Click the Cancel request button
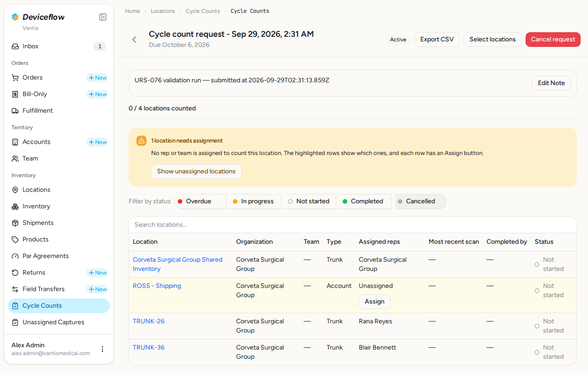Viewport: 588px width, 373px height. tap(553, 40)
